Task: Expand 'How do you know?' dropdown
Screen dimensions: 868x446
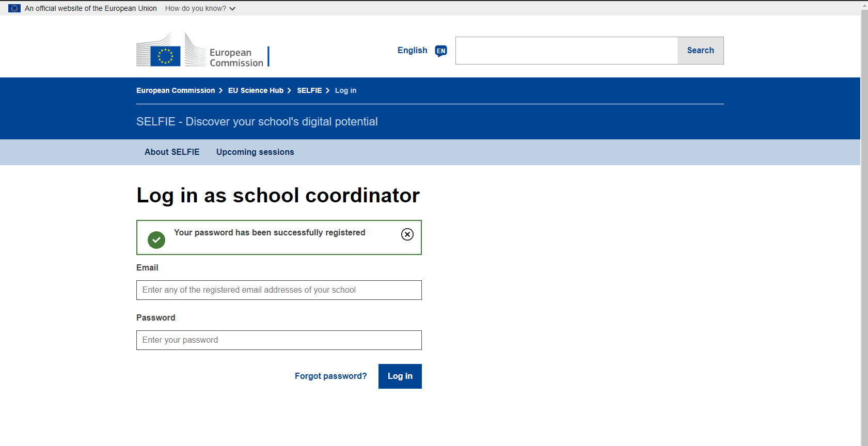Action: coord(200,8)
